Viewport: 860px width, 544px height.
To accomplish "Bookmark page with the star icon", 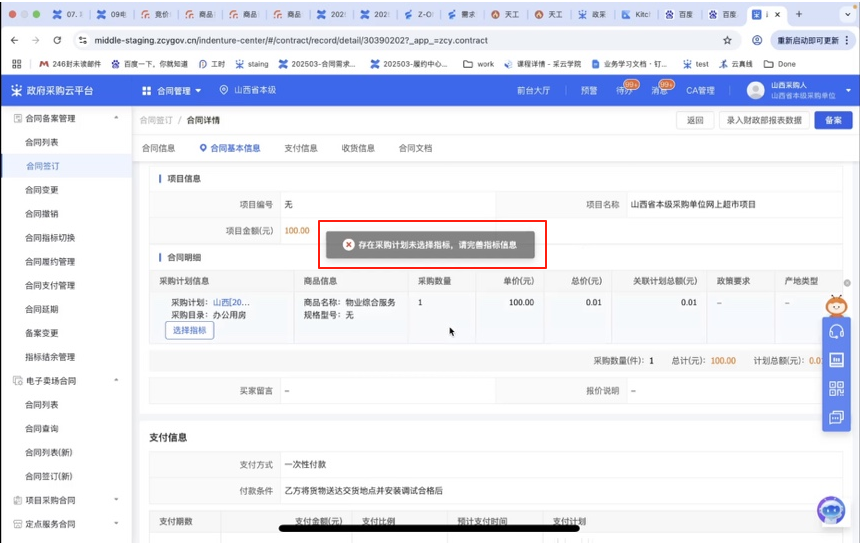I will [x=727, y=40].
